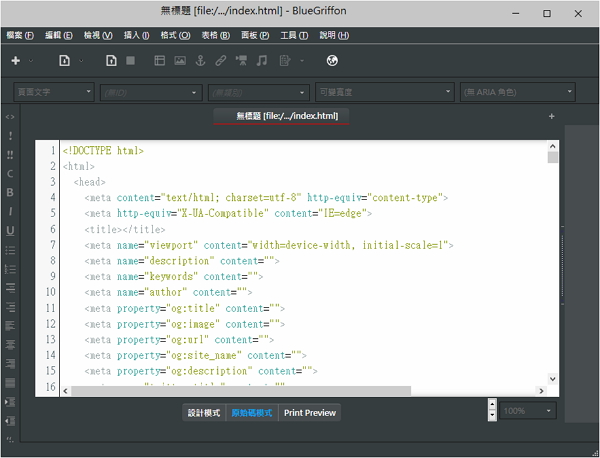Click the globe browser preview icon
This screenshot has width=600, height=458.
(332, 60)
